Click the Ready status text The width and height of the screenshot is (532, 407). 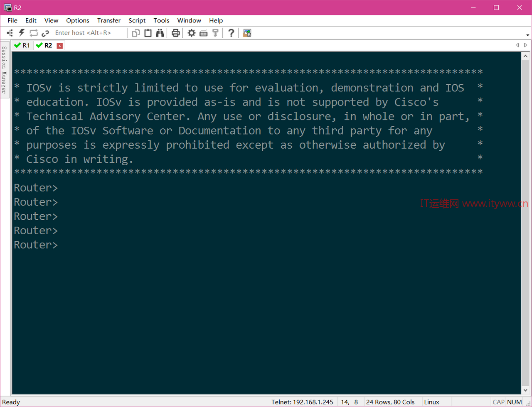[11, 402]
